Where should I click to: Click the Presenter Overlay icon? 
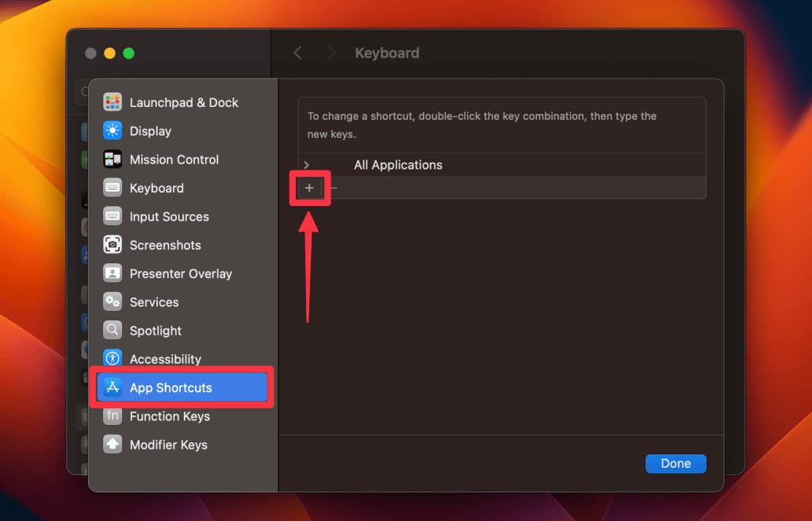(x=113, y=274)
